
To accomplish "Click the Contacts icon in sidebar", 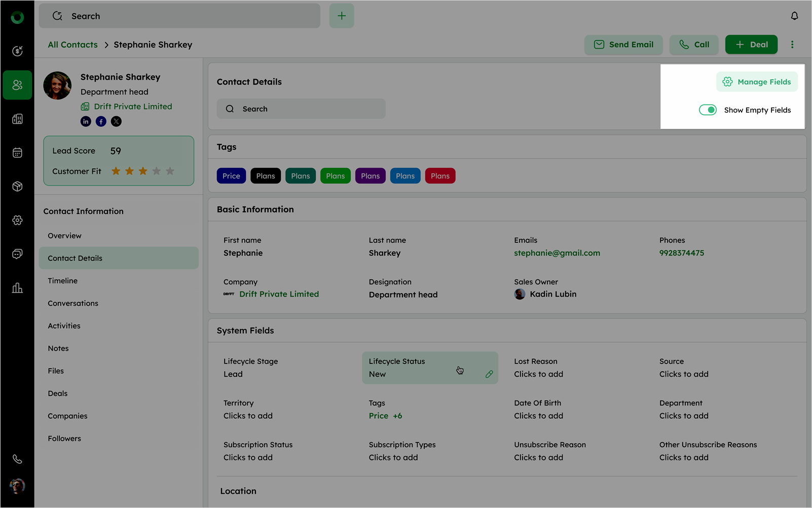I will (x=17, y=85).
